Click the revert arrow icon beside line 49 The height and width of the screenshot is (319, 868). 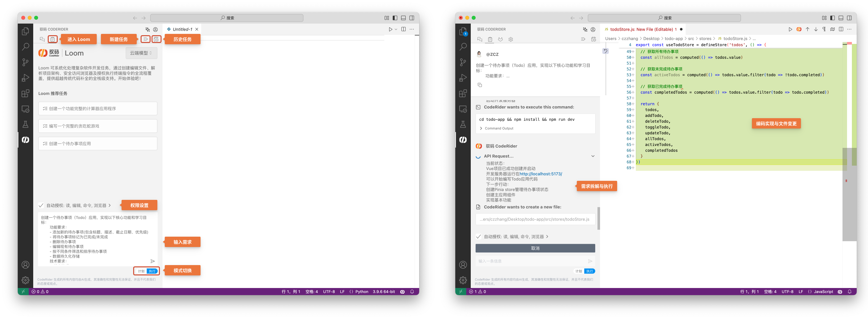click(605, 51)
